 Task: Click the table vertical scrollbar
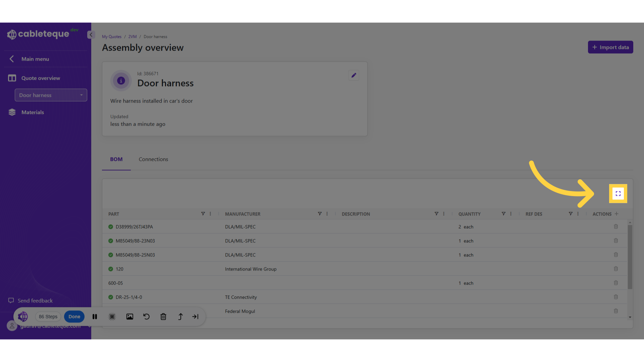[630, 257]
